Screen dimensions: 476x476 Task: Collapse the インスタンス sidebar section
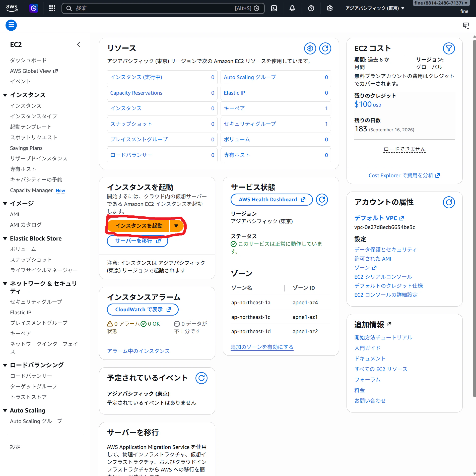5,95
